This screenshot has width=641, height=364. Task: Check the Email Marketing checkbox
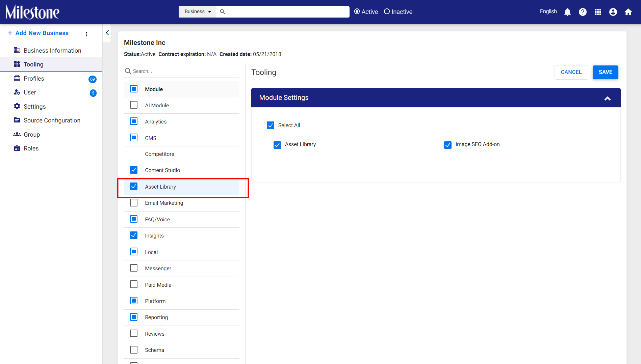coord(134,203)
